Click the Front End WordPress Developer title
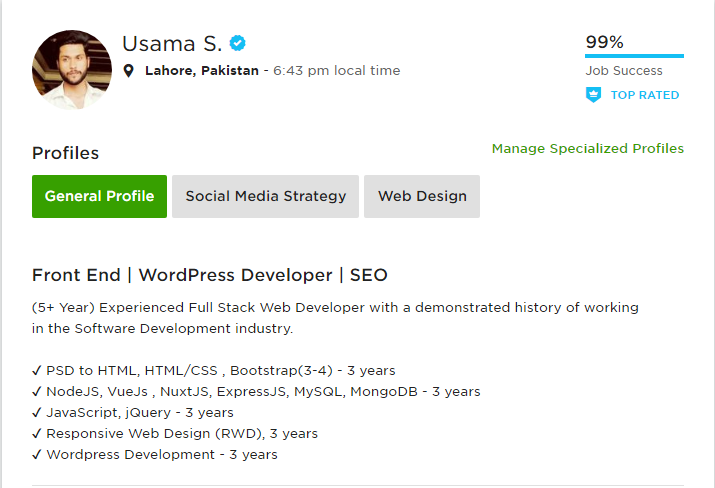Viewport: 715px width, 488px height. tap(210, 275)
